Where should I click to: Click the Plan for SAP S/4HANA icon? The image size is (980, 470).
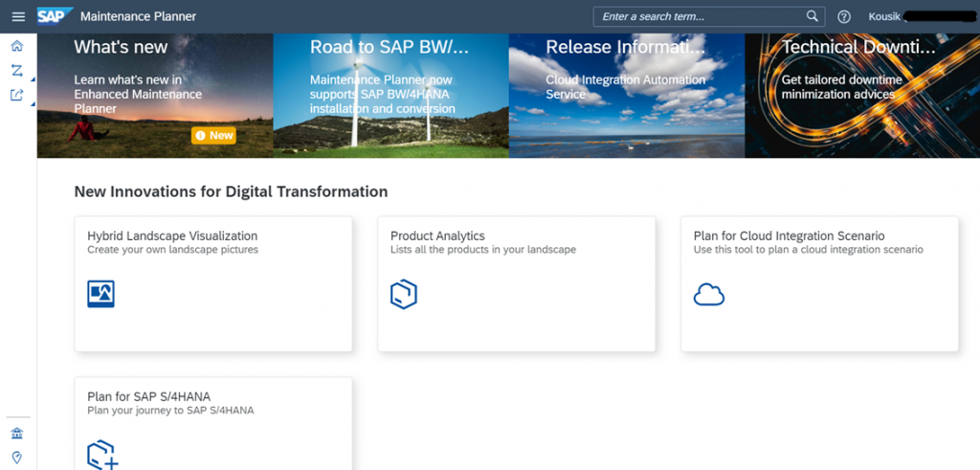coord(102,455)
